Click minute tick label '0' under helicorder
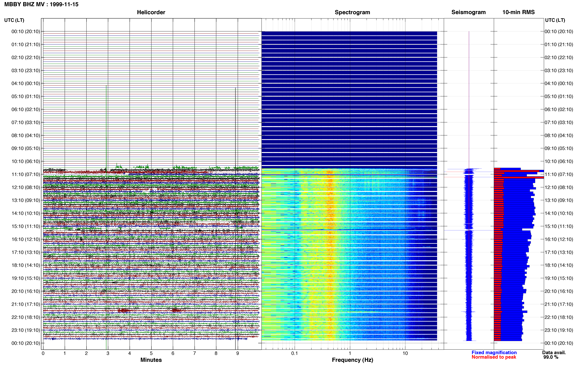 [x=43, y=353]
